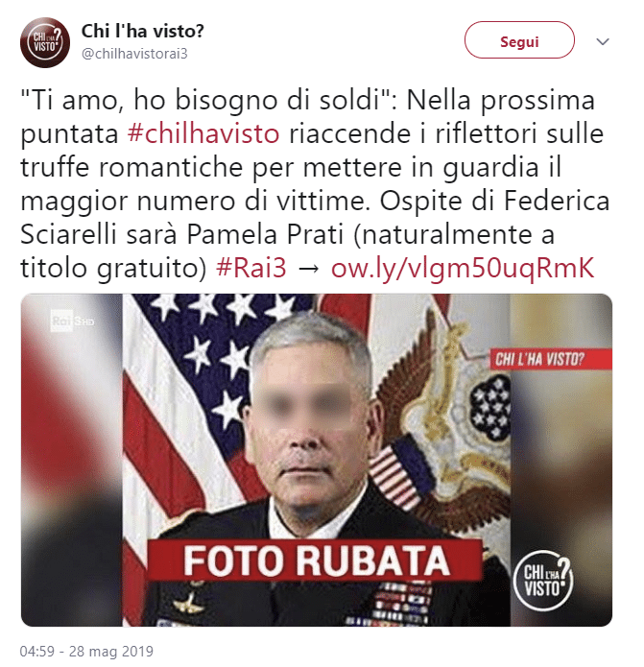Click the medal ribbons on the uniform
This screenshot has height=667, width=644.
(x=400, y=604)
